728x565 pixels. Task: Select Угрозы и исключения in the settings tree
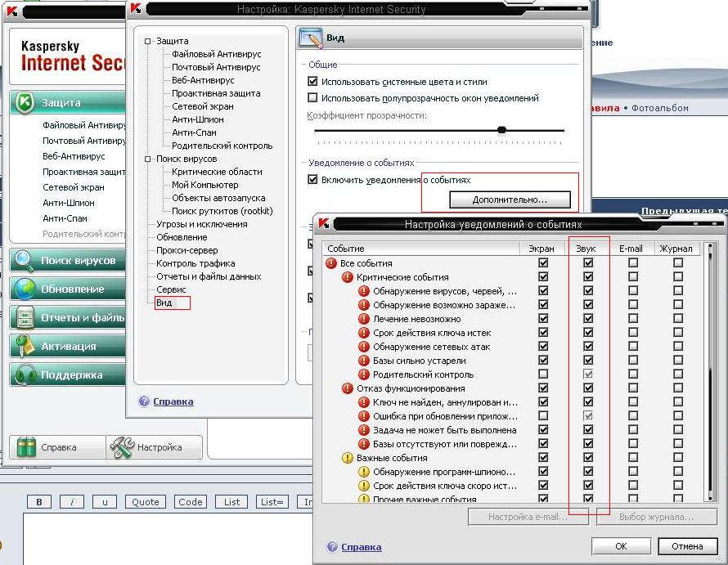coord(201,224)
